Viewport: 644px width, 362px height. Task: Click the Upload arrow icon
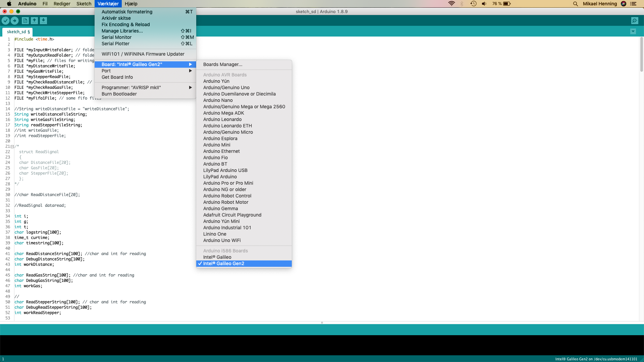(x=14, y=21)
